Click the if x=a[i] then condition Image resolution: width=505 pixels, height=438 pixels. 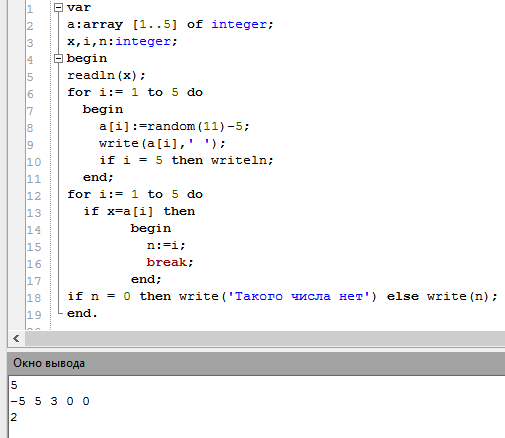(139, 211)
